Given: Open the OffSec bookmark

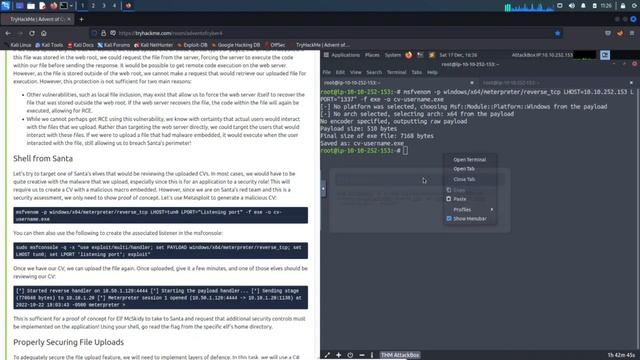Looking at the screenshot, I should click(275, 45).
